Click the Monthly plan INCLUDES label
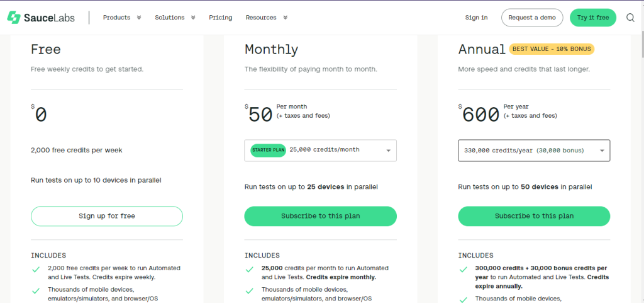Screen dimensions: 644x303 (262, 255)
